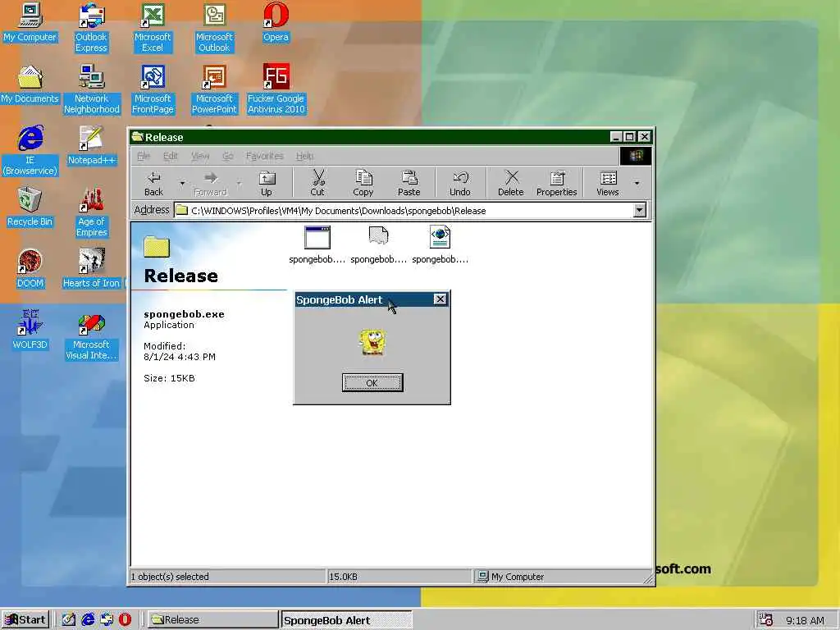The image size is (840, 630).
Task: Open the Address bar dropdown list
Action: pos(639,210)
